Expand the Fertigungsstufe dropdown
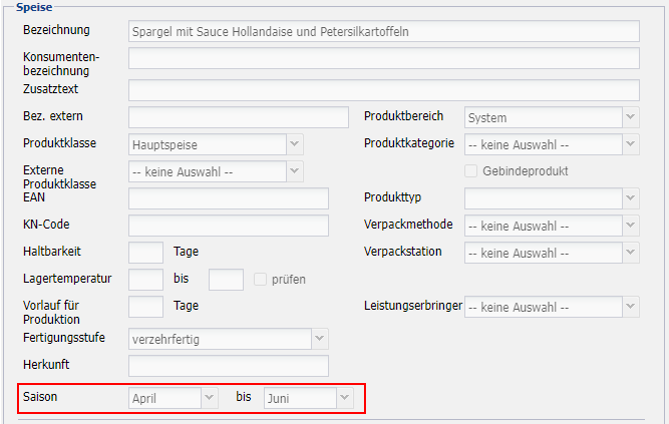Viewport: 669px width, 424px height. (228, 339)
